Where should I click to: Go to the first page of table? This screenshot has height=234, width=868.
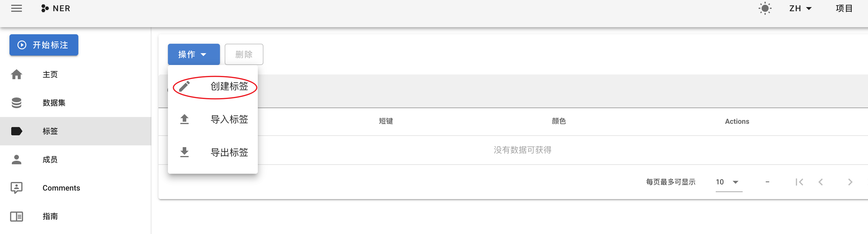[x=799, y=182]
